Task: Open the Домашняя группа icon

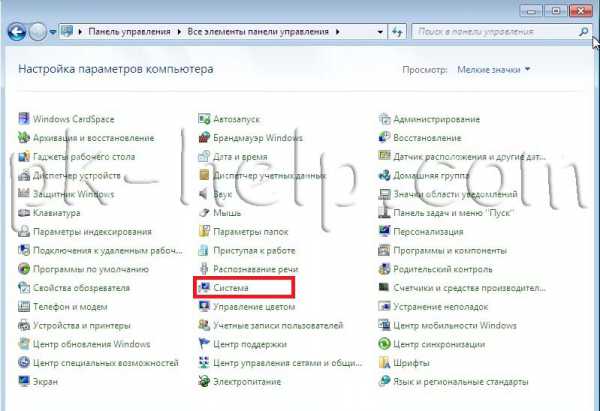Action: [384, 175]
